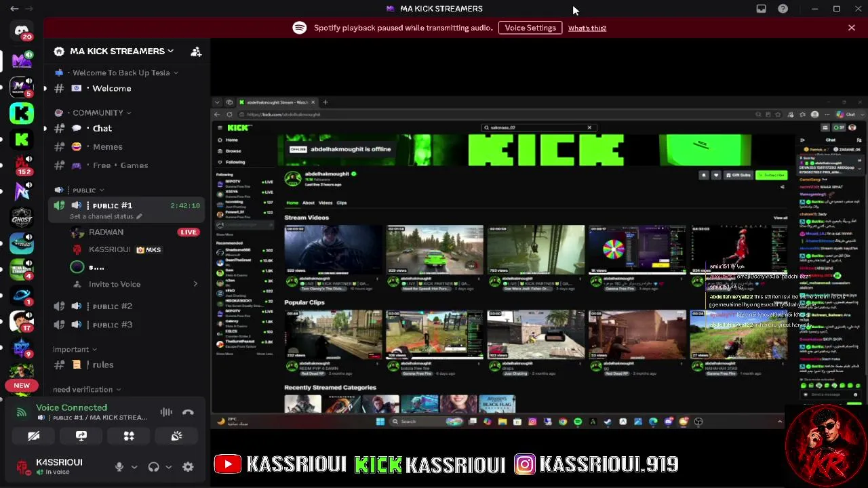Image resolution: width=868 pixels, height=488 pixels.
Task: Open the Discord soundboard
Action: pyautogui.click(x=176, y=436)
